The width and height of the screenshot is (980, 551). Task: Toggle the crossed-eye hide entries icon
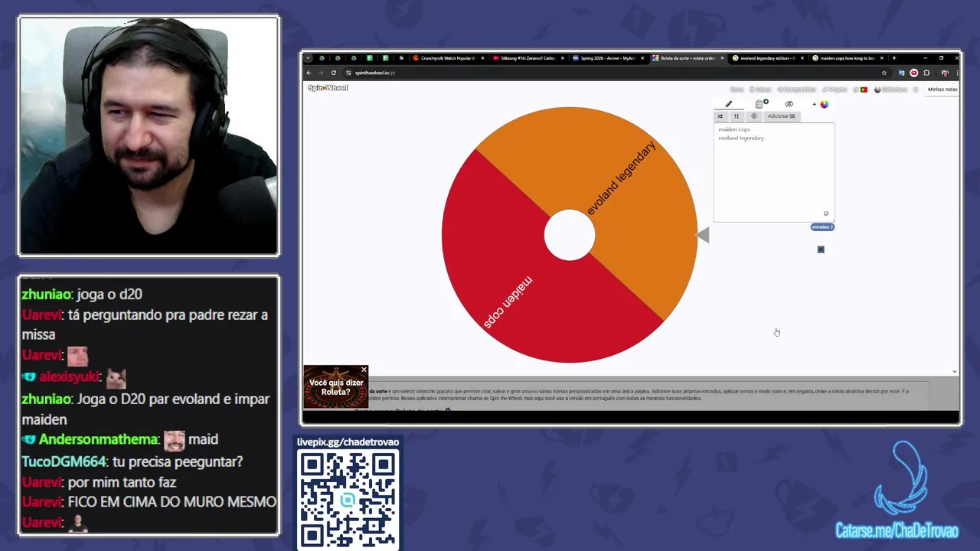789,104
